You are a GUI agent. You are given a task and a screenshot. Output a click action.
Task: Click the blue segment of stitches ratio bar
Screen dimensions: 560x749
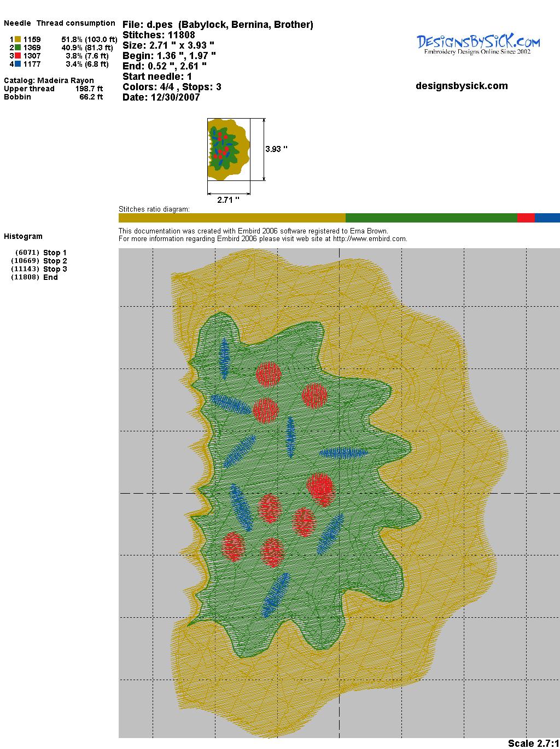(547, 218)
